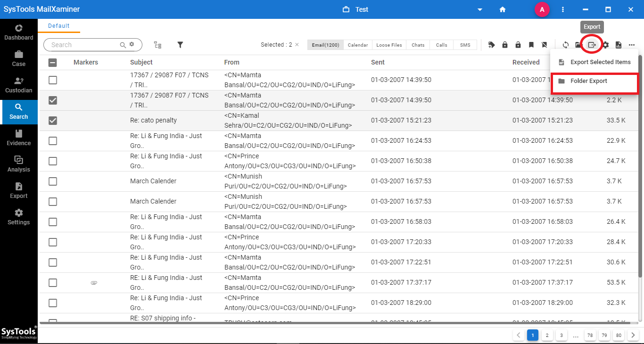Tick the first March Calender email checkbox
The width and height of the screenshot is (644, 344).
(53, 181)
